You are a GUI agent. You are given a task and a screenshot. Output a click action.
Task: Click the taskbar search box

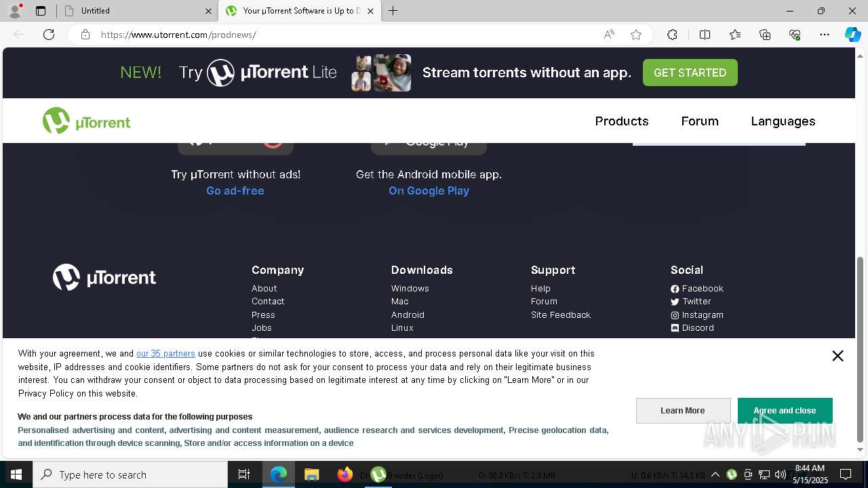(130, 474)
